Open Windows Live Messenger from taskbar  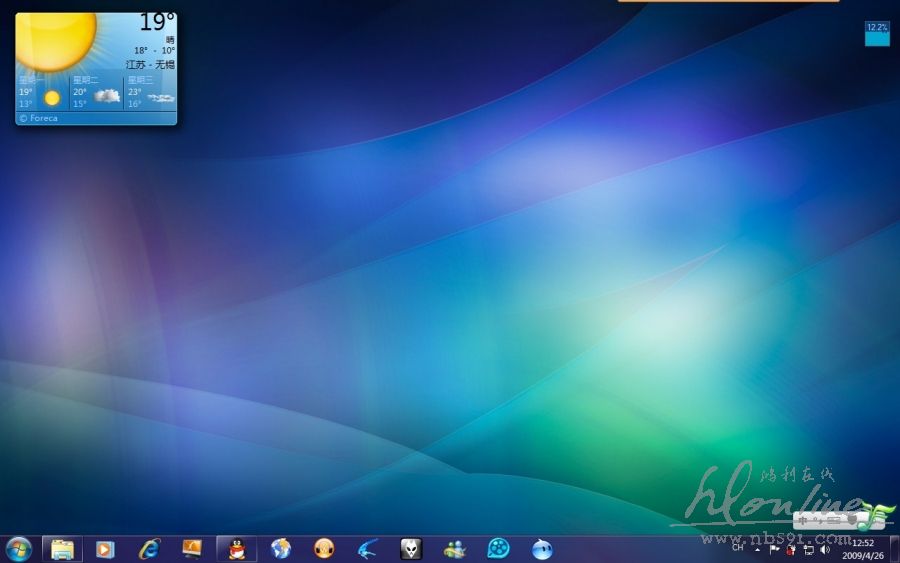tap(455, 548)
